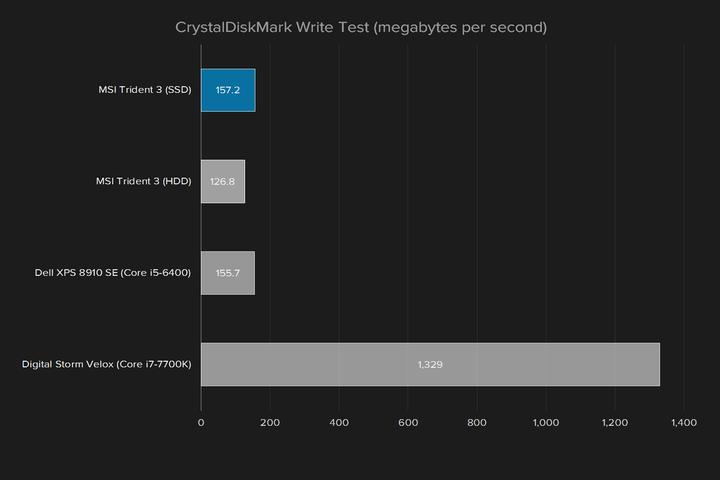
Task: Click the 800 x-axis tick label
Action: click(477, 424)
